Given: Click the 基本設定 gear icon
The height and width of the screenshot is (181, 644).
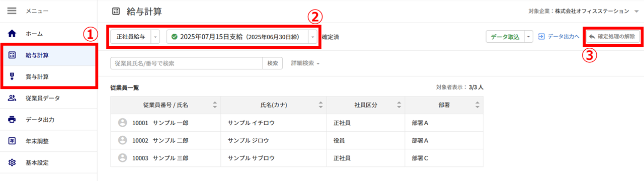Looking at the screenshot, I should click(12, 163).
